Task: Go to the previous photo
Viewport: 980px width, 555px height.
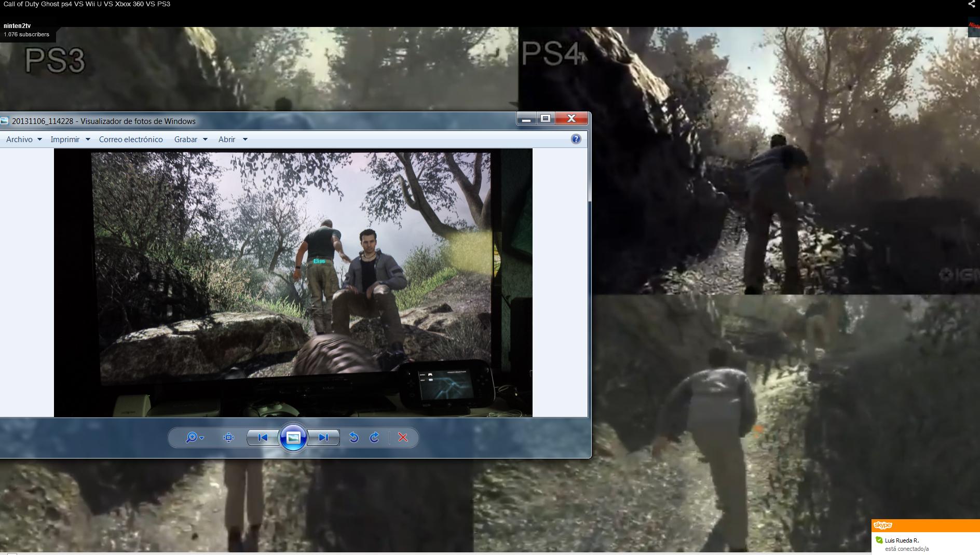Action: [263, 438]
